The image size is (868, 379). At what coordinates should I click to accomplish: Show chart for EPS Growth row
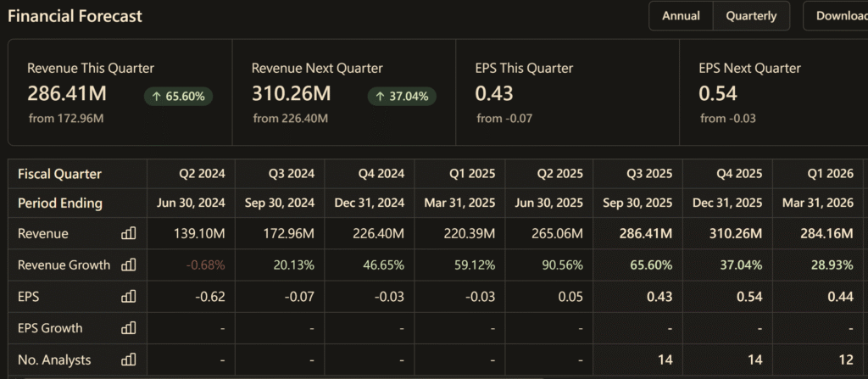tap(128, 328)
